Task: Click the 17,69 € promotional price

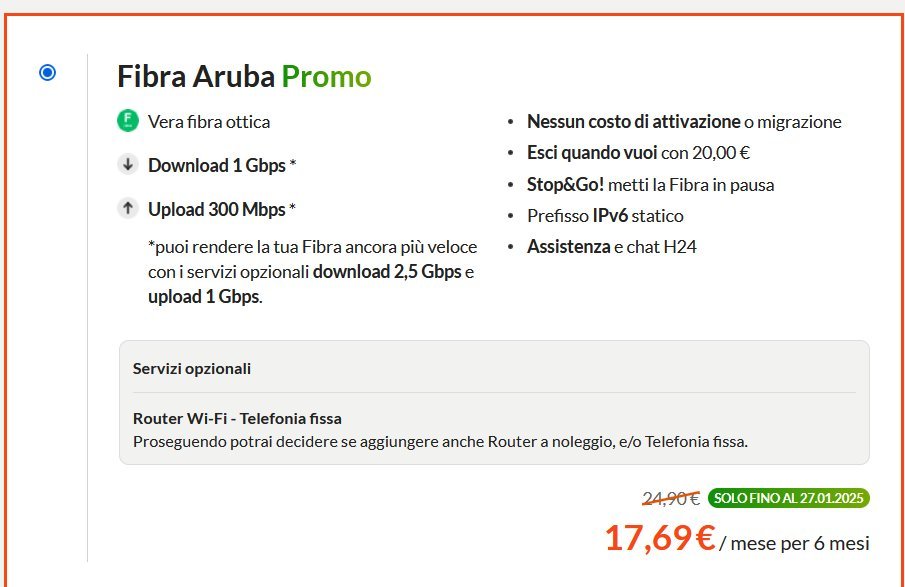Action: pyautogui.click(x=660, y=538)
